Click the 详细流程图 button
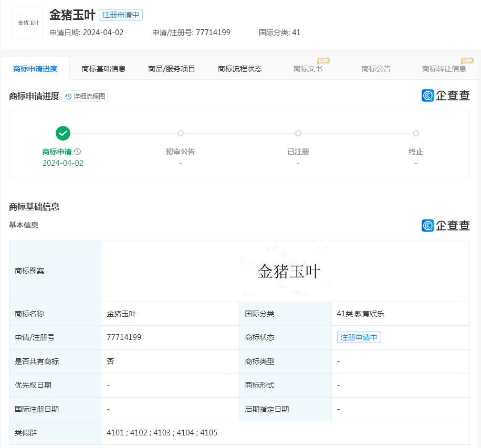 pyautogui.click(x=85, y=96)
